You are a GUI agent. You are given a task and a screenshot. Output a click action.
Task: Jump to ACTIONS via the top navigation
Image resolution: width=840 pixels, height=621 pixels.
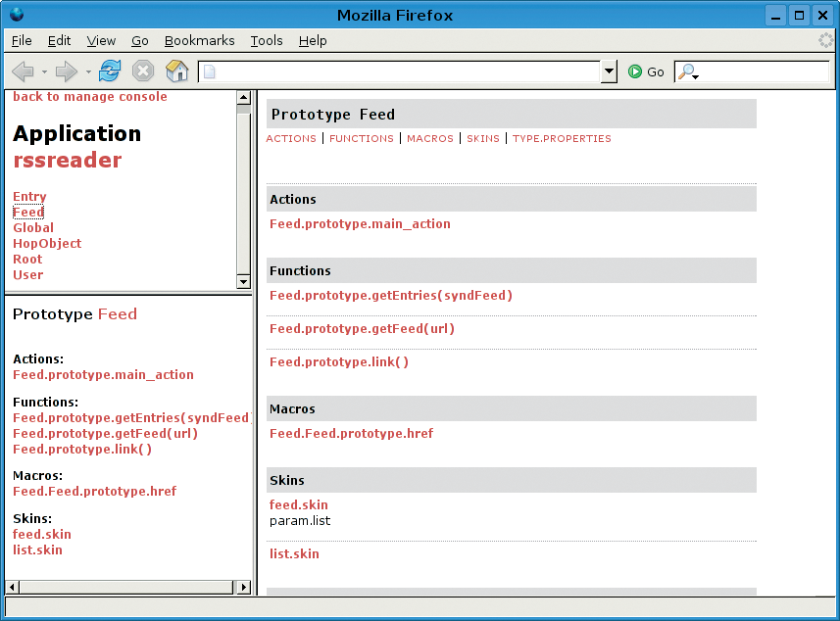(x=291, y=139)
